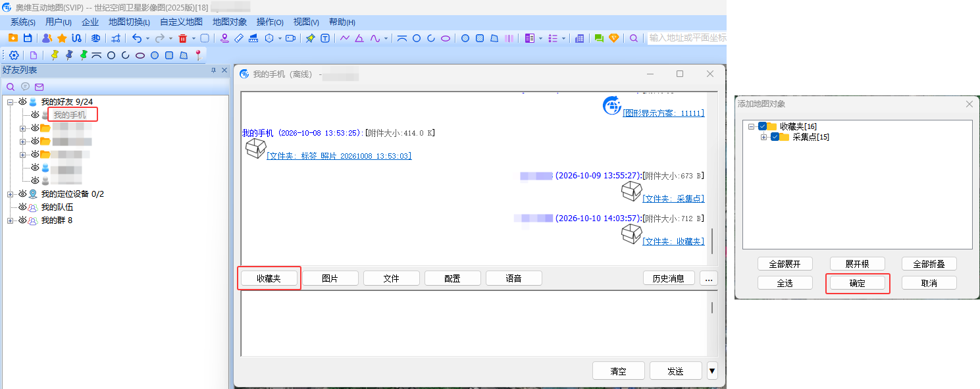The image size is (980, 389).
Task: Click the orange VIP diamond icon
Action: click(x=614, y=38)
